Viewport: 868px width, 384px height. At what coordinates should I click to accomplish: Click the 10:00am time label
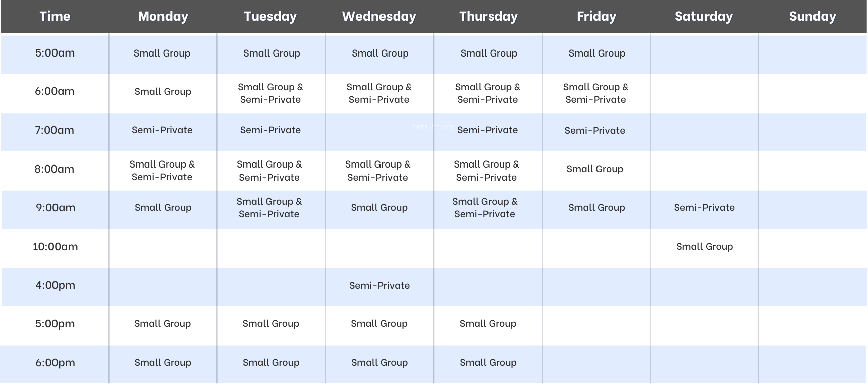(55, 246)
